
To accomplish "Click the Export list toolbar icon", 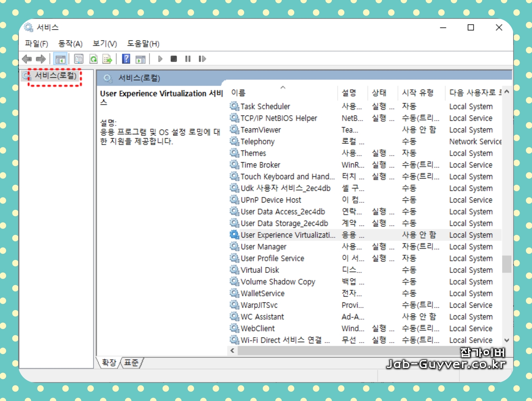I will tap(107, 59).
